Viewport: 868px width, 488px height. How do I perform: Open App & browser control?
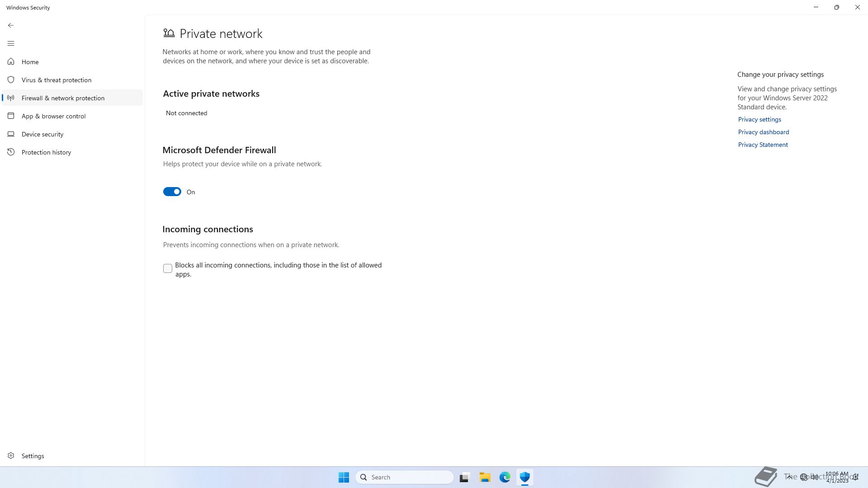click(72, 116)
